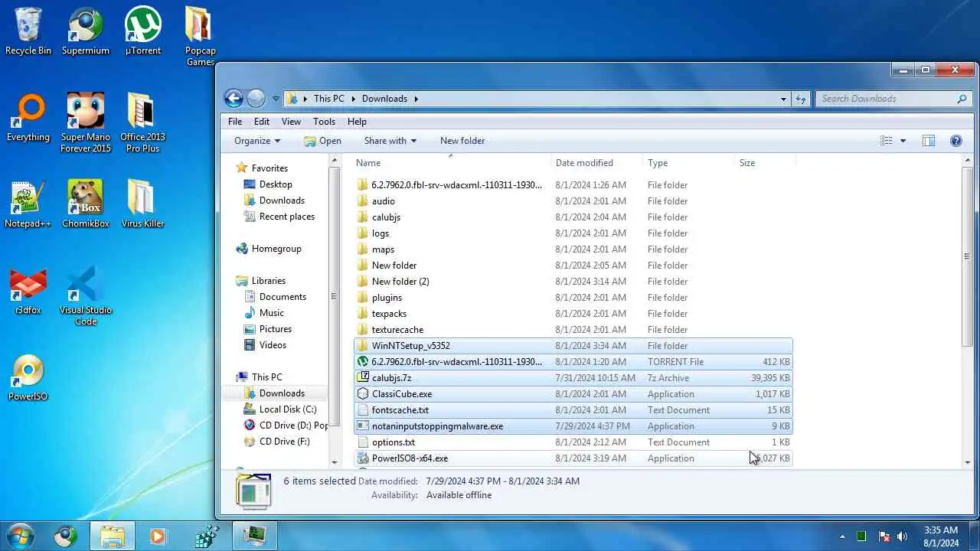980x551 pixels.
Task: Click the Explorer Back arrow button
Action: tap(234, 98)
